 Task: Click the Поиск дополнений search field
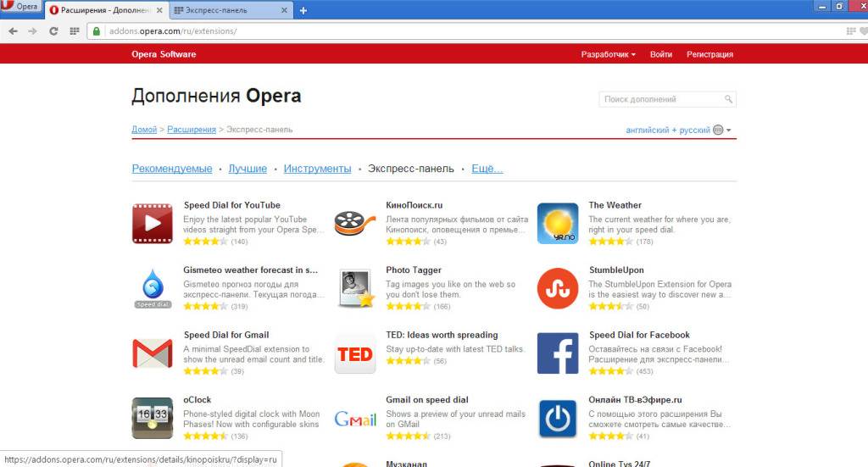661,99
